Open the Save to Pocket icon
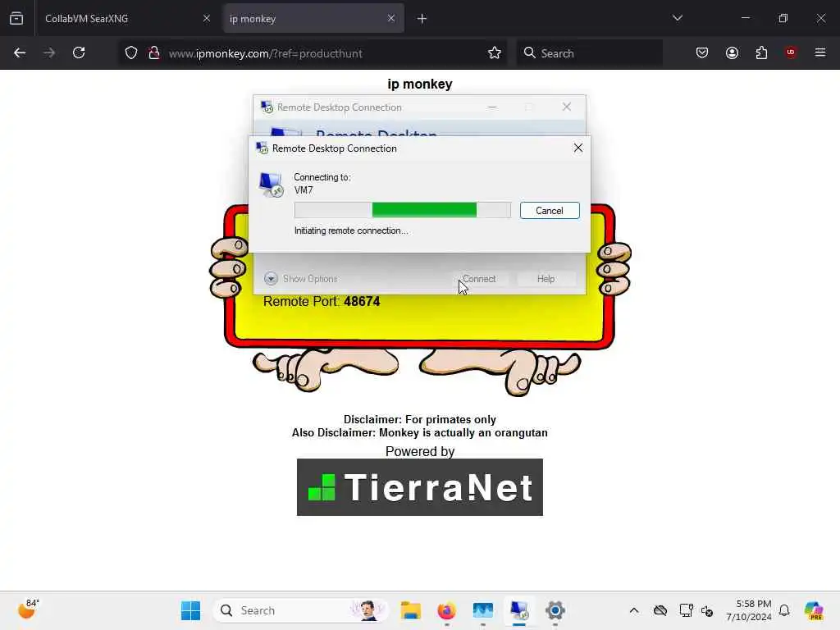 pyautogui.click(x=702, y=52)
